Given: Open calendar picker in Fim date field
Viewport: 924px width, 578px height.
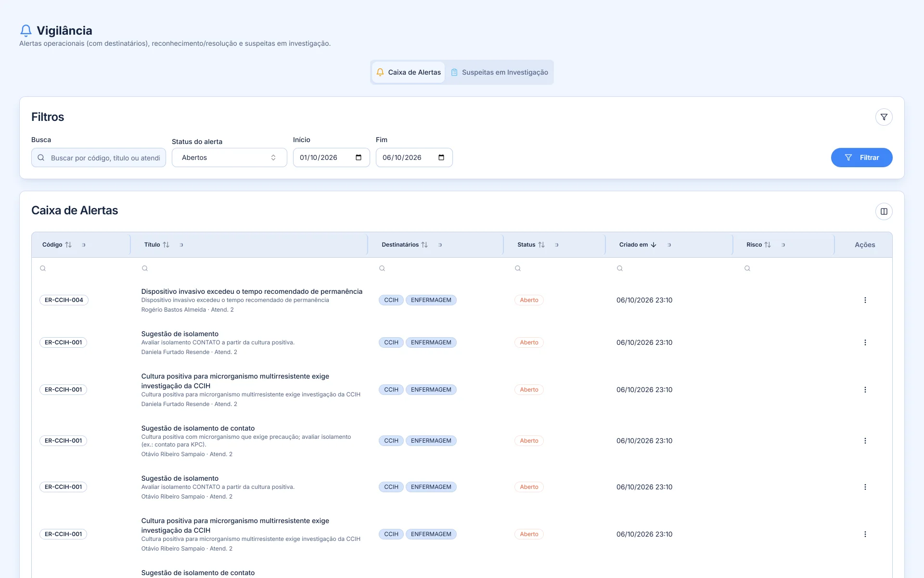Looking at the screenshot, I should (x=441, y=158).
